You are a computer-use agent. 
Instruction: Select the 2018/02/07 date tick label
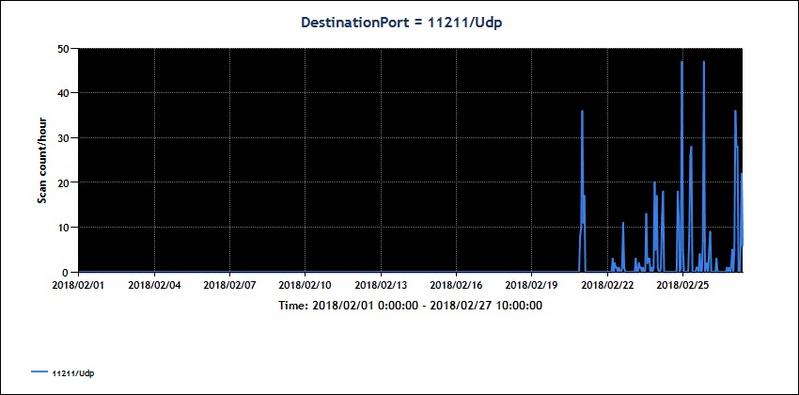click(x=229, y=285)
